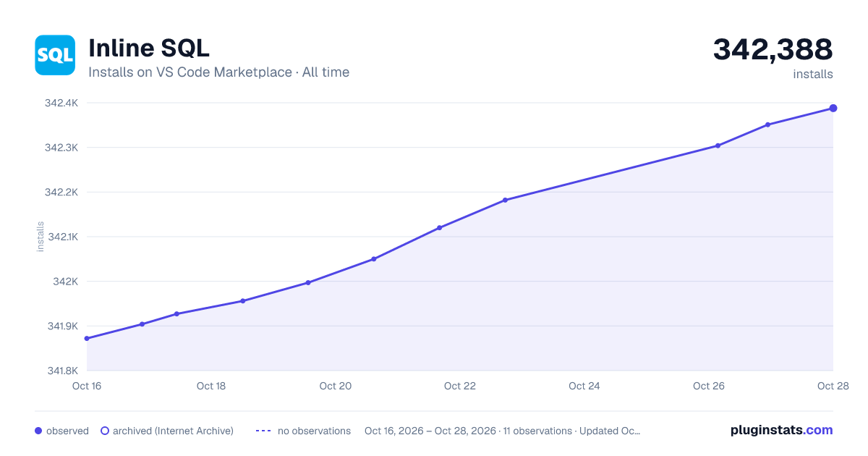Click the 342.1K y-axis label
The height and width of the screenshot is (456, 868).
tap(62, 237)
